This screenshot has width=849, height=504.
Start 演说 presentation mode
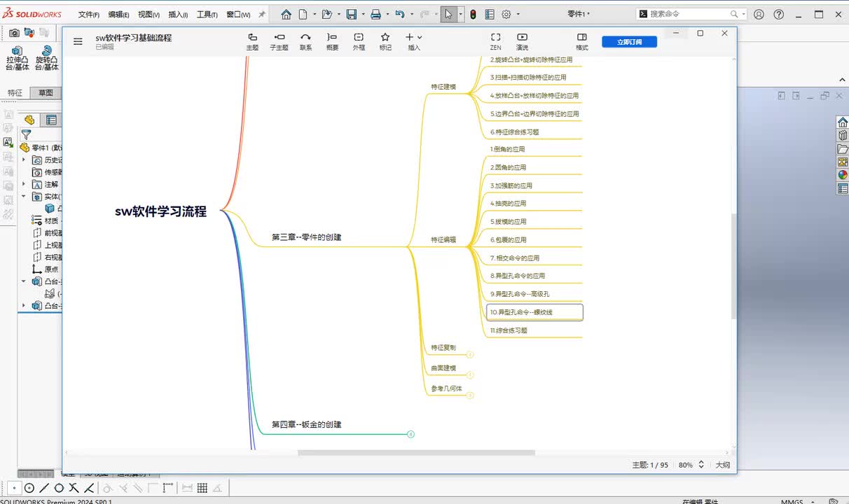point(522,41)
